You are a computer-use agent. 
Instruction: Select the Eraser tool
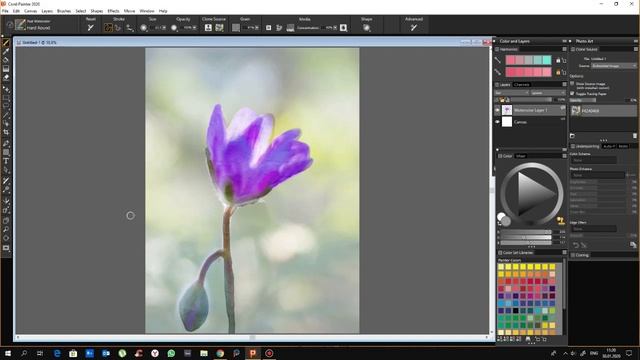[x=6, y=77]
